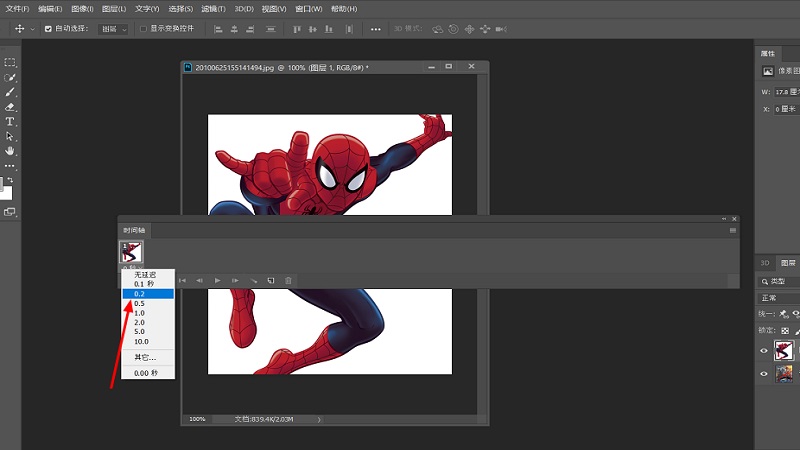Open the 编辑(E) menu
The height and width of the screenshot is (450, 800).
pyautogui.click(x=50, y=9)
